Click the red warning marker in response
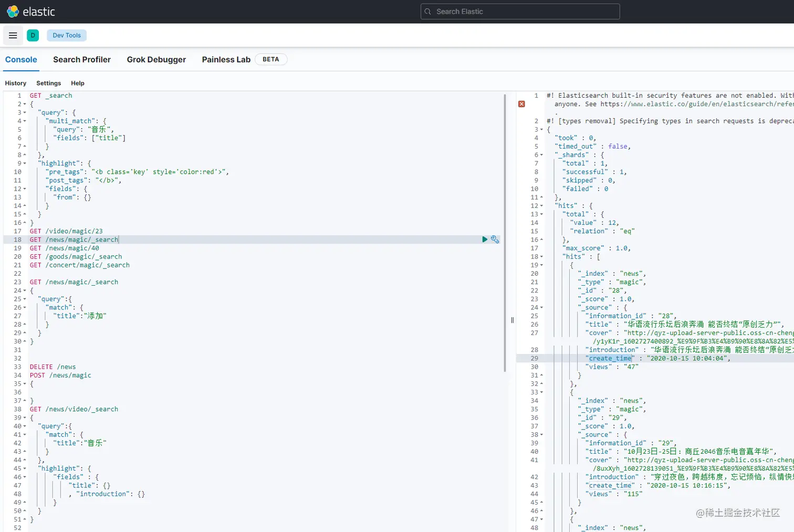Viewport: 794px width, 532px height. point(521,104)
